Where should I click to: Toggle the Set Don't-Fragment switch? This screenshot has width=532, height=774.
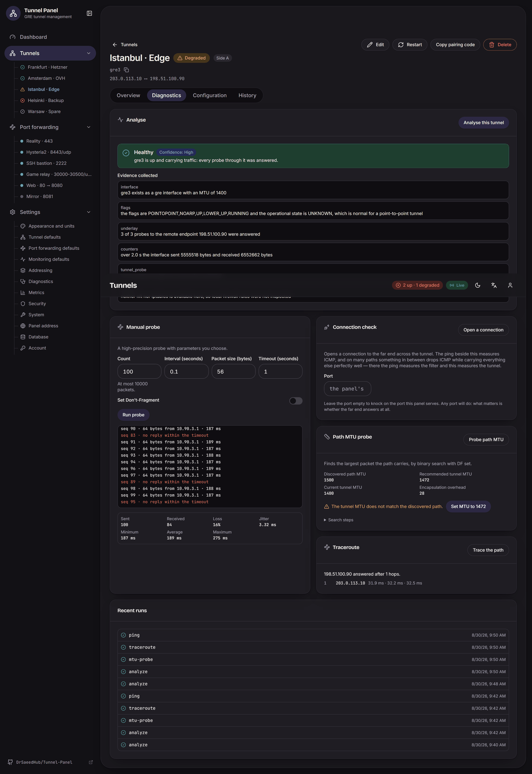click(x=296, y=401)
